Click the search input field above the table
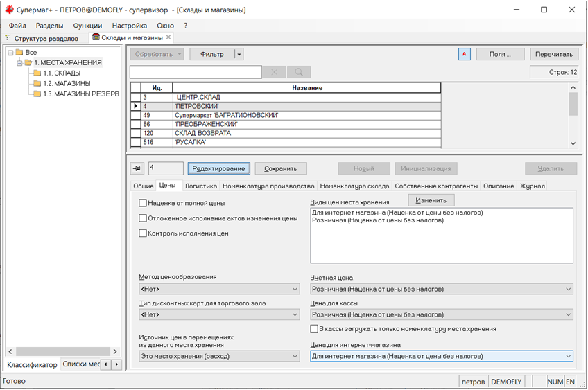 point(196,72)
